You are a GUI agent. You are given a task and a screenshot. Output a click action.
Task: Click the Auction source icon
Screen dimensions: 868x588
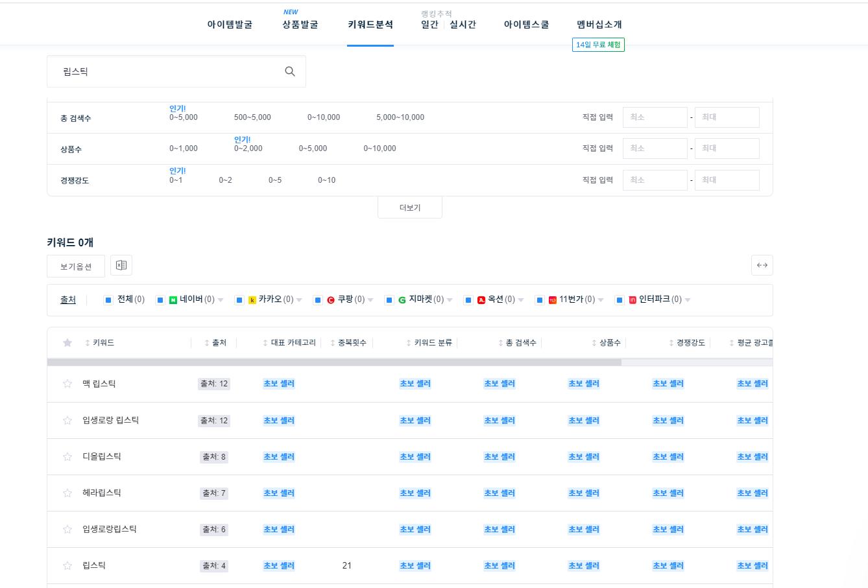point(481,300)
